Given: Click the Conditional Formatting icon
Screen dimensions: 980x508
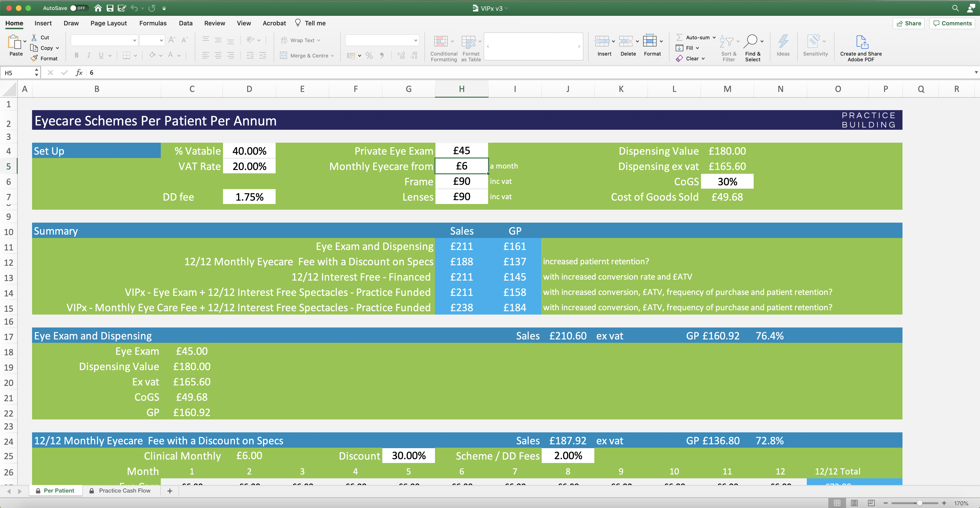Looking at the screenshot, I should (441, 41).
